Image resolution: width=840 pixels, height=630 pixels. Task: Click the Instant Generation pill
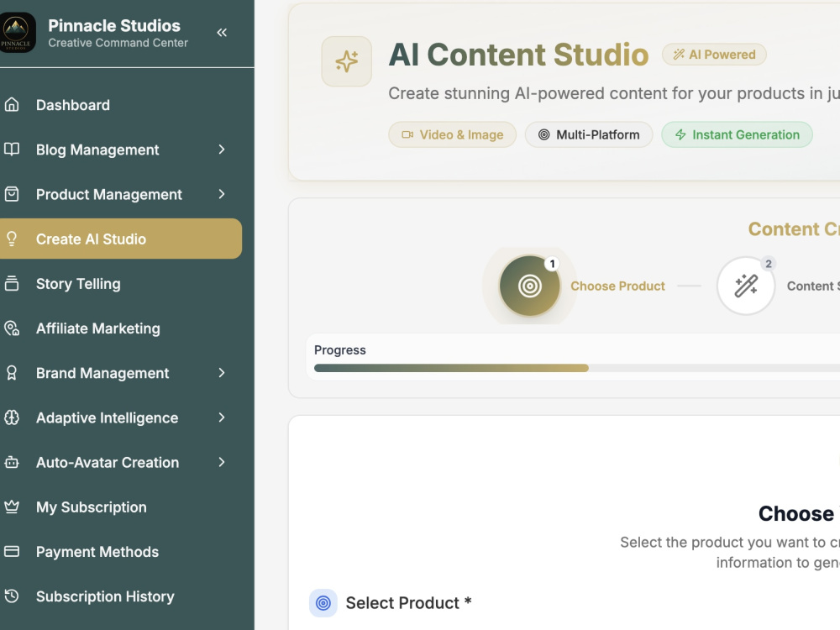point(737,134)
